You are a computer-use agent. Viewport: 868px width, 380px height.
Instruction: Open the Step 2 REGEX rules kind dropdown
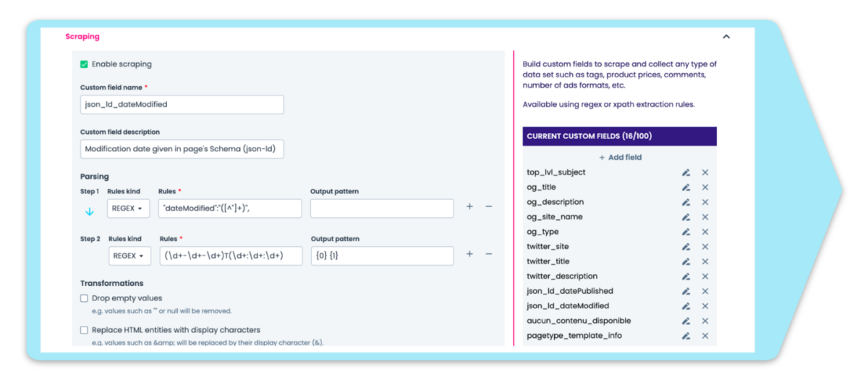coord(129,256)
